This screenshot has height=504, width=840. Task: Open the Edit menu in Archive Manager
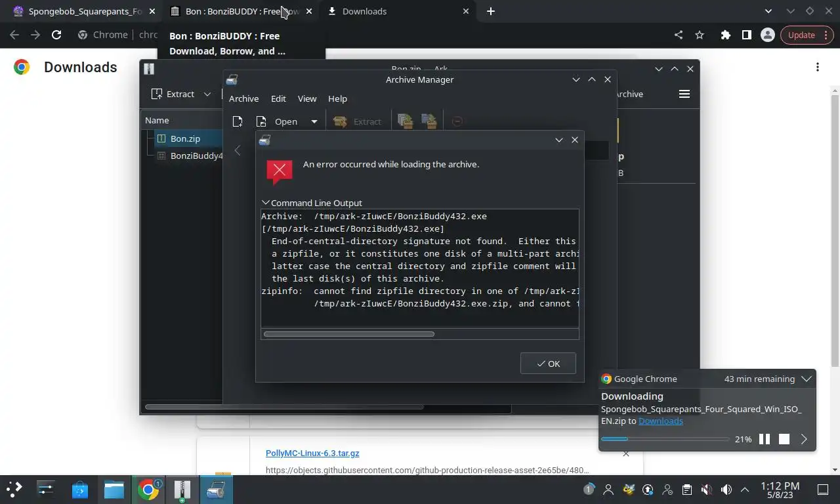point(278,98)
